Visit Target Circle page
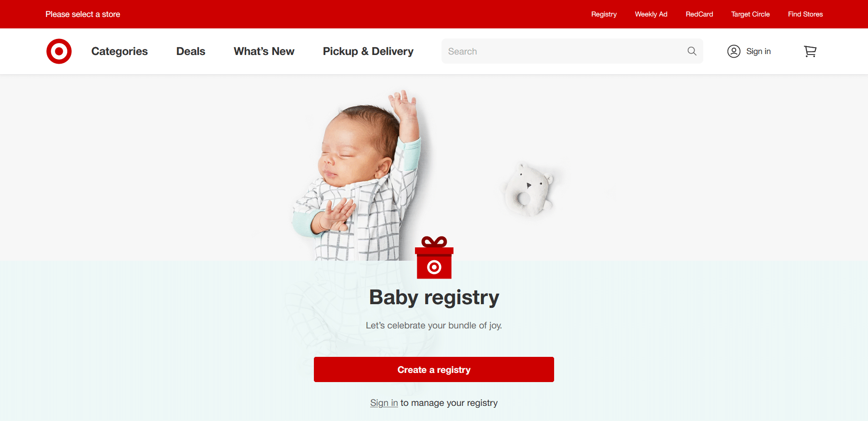The width and height of the screenshot is (868, 421). [x=750, y=14]
